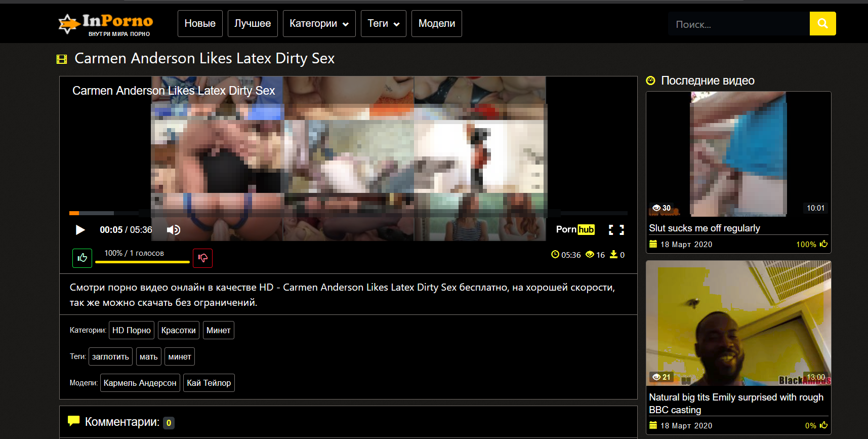The width and height of the screenshot is (868, 439).
Task: Click the '18 Март 2020' date under the 13:00 video
Action: tap(686, 426)
